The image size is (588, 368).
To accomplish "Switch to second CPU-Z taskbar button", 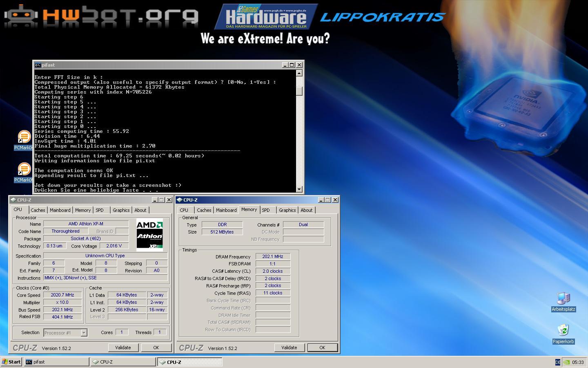I will coord(190,362).
